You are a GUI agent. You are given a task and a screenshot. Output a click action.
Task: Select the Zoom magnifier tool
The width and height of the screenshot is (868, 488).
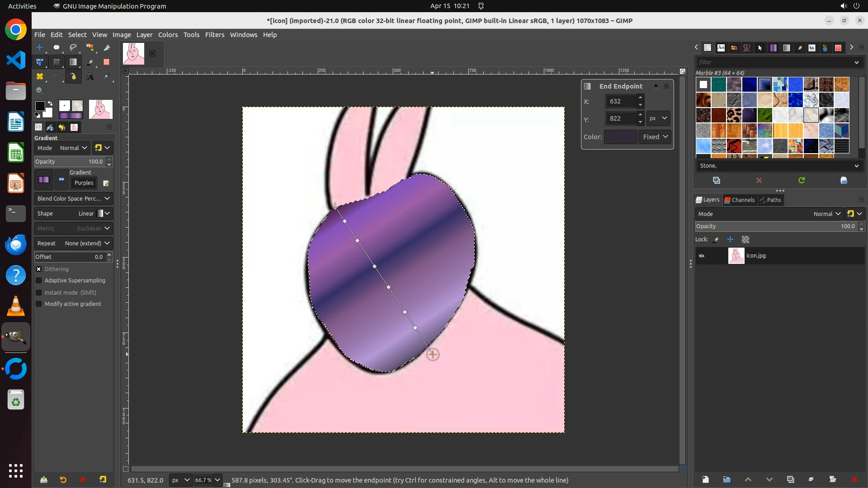click(x=40, y=91)
